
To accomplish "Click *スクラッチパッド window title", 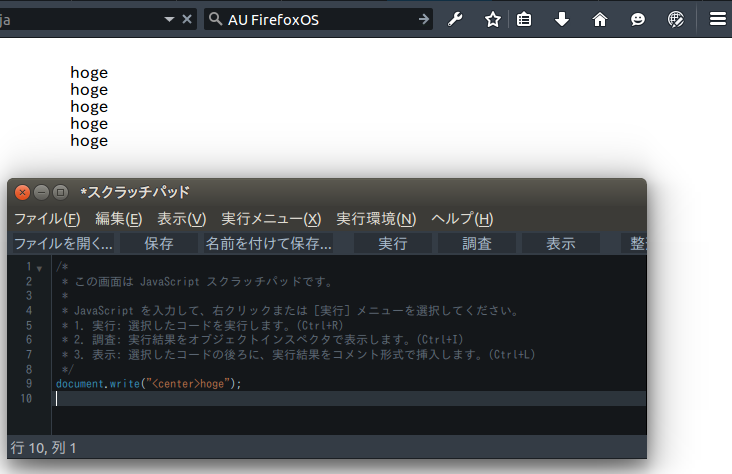I will click(x=135, y=192).
